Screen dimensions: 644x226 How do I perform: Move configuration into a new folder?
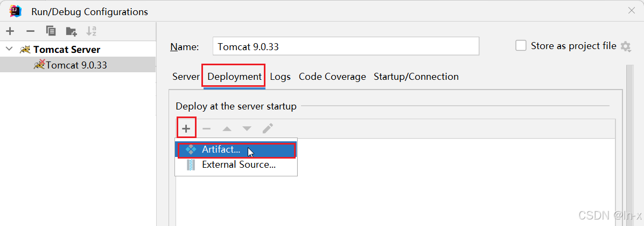tap(72, 31)
